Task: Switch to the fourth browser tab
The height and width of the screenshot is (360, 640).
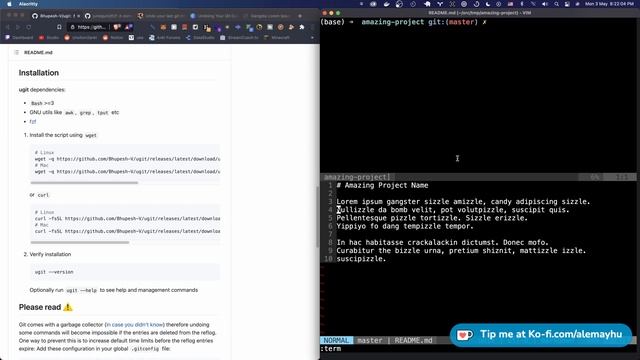Action: click(x=214, y=16)
